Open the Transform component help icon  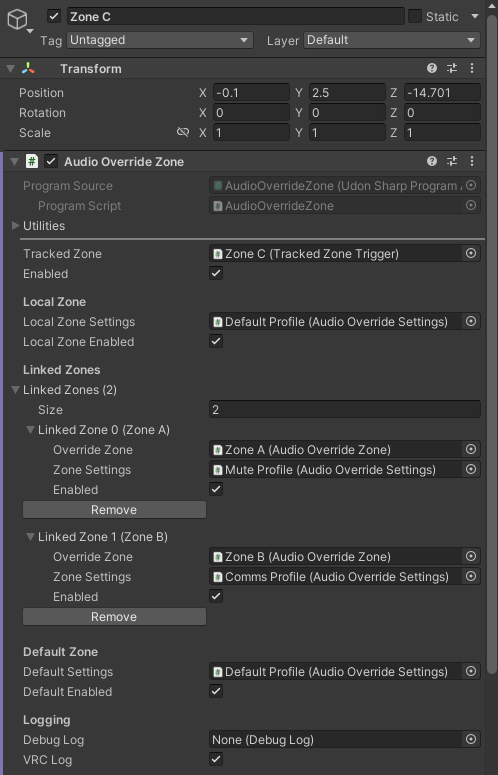pos(432,68)
